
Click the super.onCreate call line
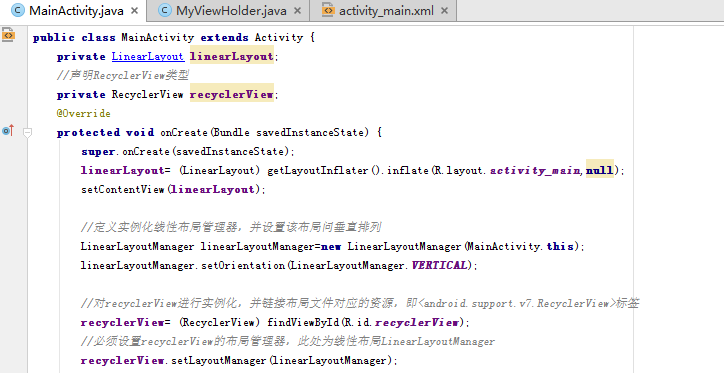[187, 151]
